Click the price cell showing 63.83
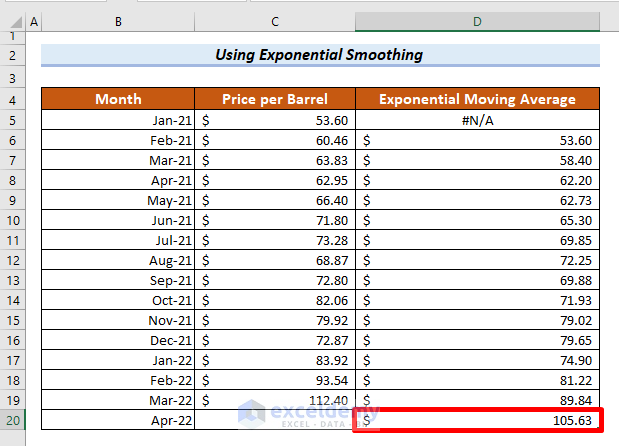The image size is (619, 446). [x=275, y=160]
